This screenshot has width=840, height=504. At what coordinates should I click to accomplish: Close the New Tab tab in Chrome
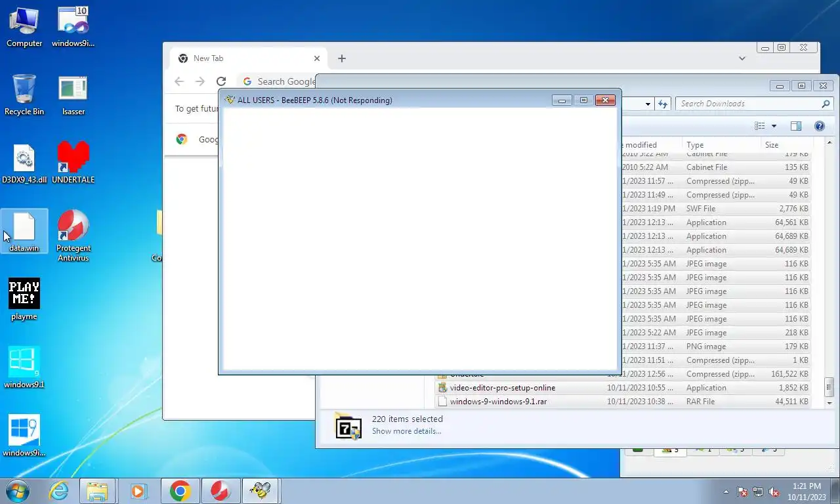[317, 58]
